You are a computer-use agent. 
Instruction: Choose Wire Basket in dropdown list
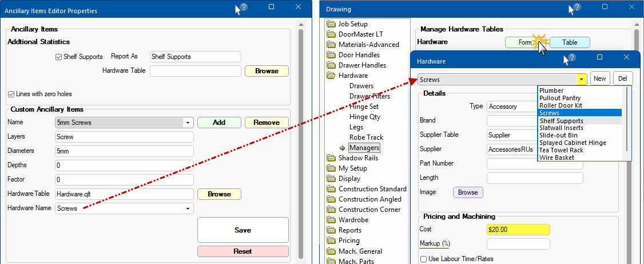click(556, 157)
